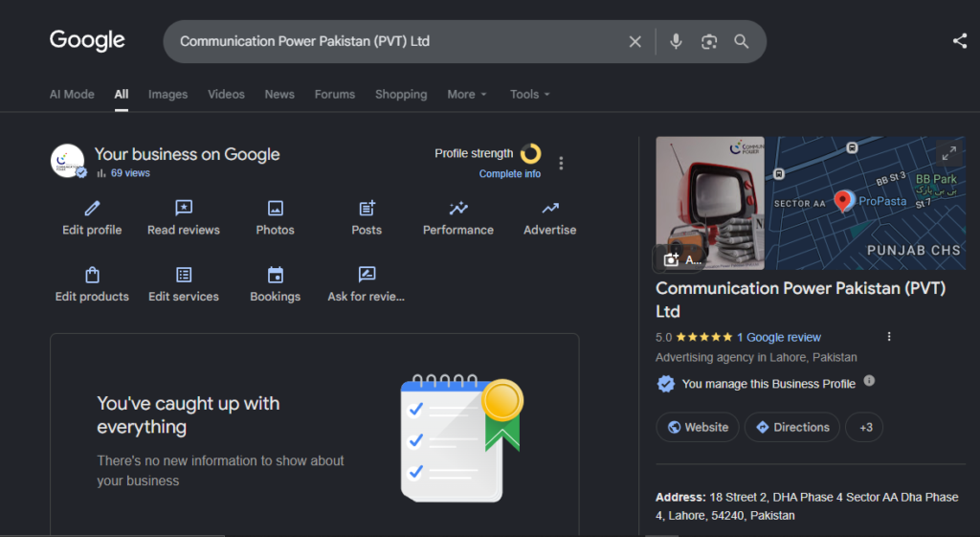Expand the More dropdown

467,95
